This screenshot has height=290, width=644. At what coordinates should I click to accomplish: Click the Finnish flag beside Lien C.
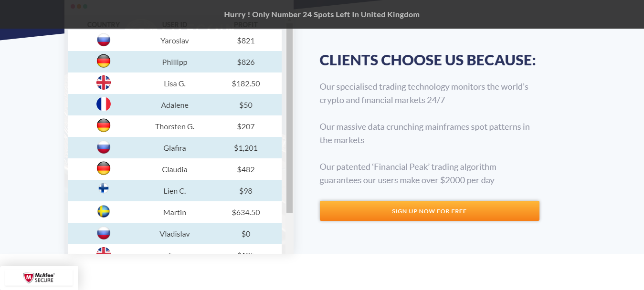coord(104,188)
